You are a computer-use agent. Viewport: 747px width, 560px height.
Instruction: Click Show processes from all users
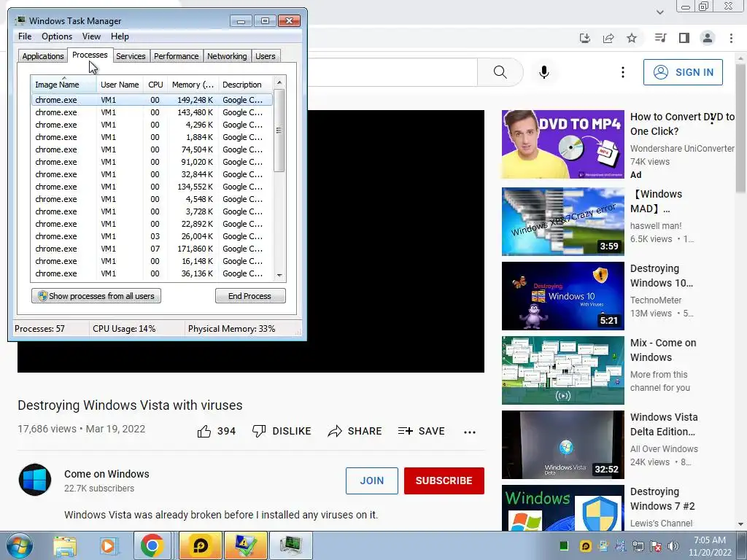(96, 296)
